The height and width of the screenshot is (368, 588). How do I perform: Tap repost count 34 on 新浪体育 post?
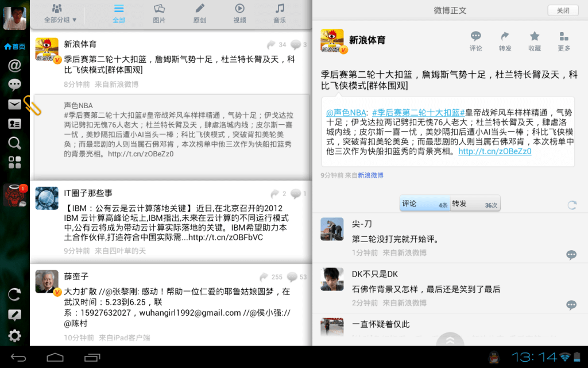point(277,45)
